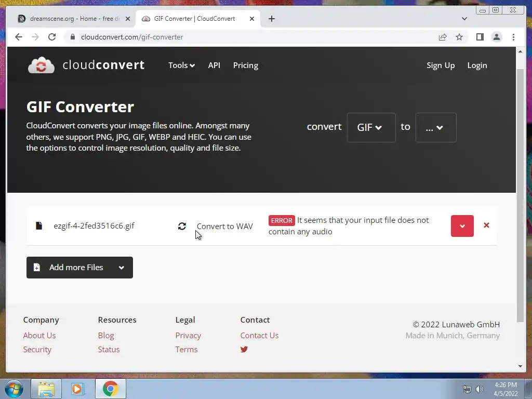This screenshot has width=532, height=399.
Task: Open the Blog footer link
Action: pyautogui.click(x=106, y=335)
